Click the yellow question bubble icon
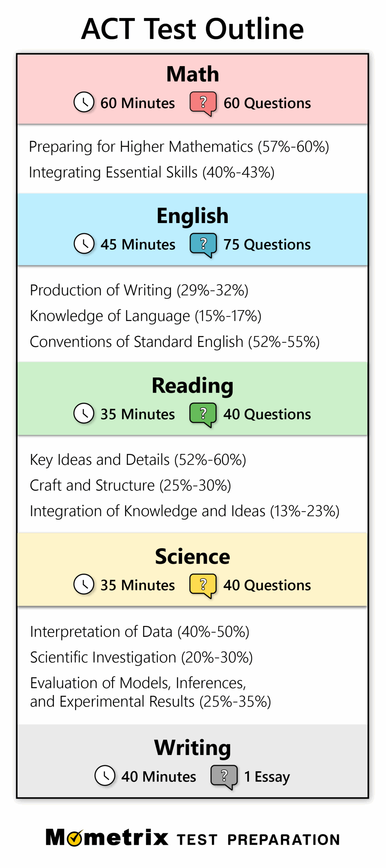386x868 pixels. [203, 584]
